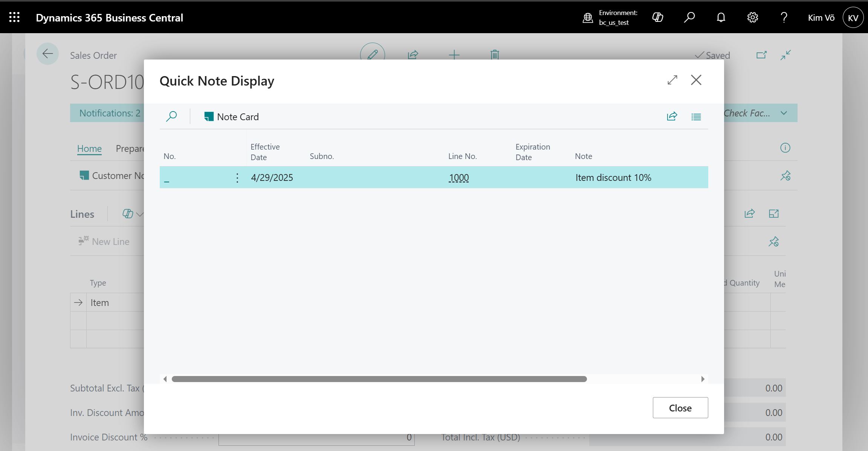The width and height of the screenshot is (868, 451).
Task: Open Line No. 1000 link
Action: pyautogui.click(x=459, y=178)
